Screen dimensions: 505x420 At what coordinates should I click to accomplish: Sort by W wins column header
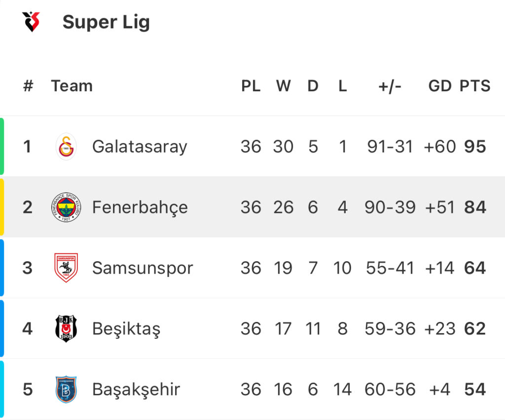pos(283,86)
